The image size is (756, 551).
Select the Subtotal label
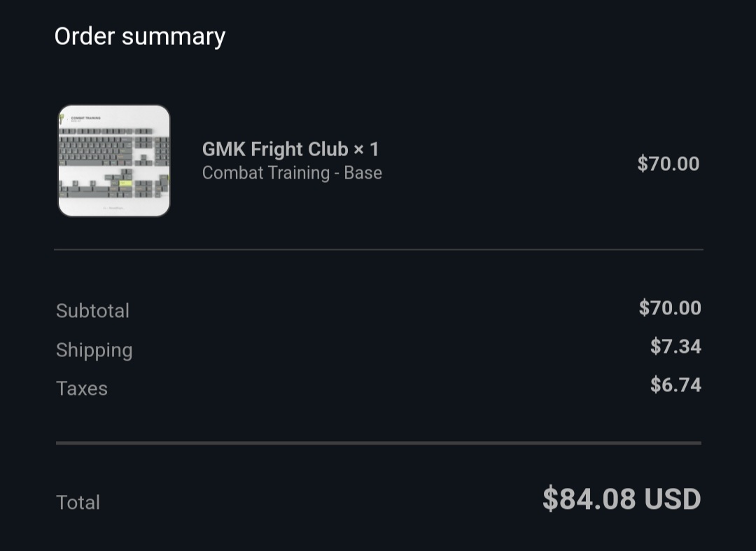(92, 310)
